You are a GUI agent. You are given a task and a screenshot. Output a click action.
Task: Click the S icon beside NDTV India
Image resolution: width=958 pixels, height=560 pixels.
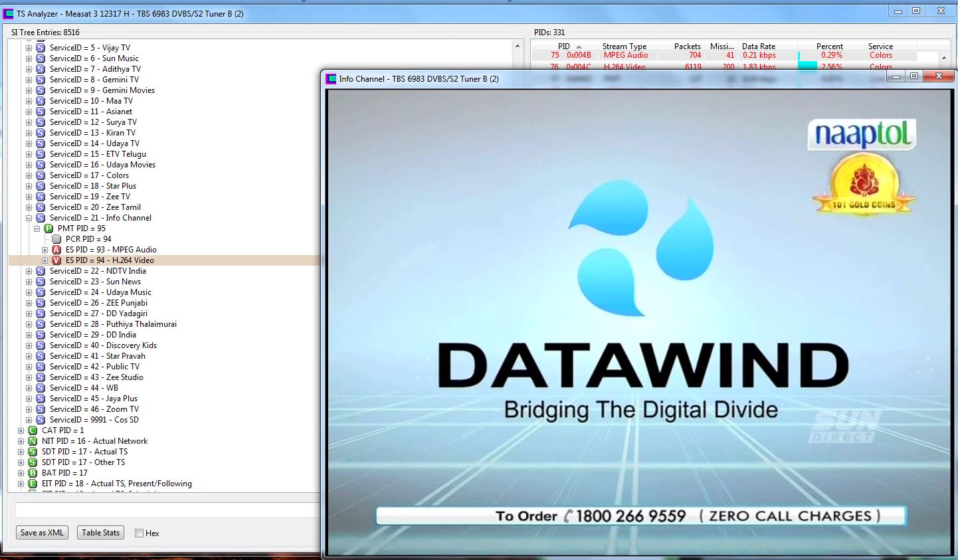coord(41,271)
